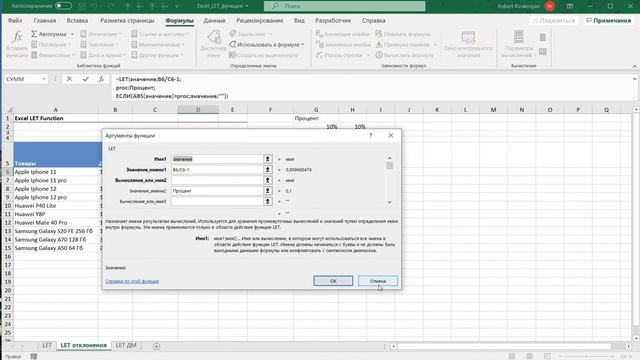Click the Поделиться button
This screenshot has width=640, height=360.
554,20
